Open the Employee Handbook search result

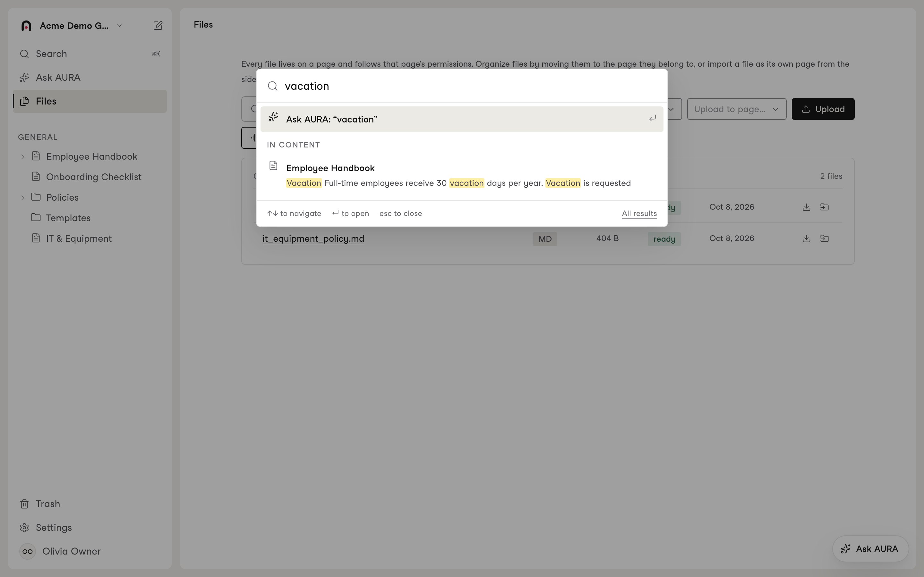(462, 175)
